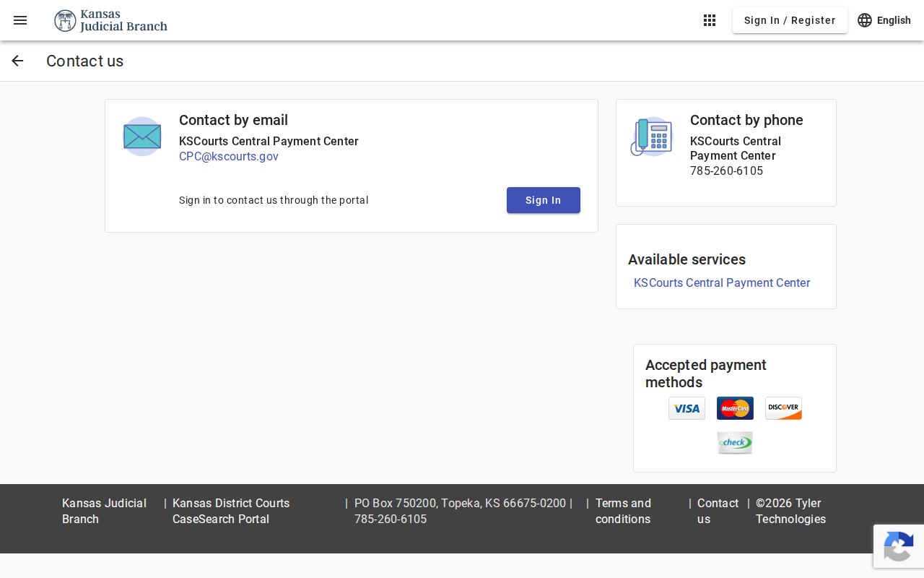Screen dimensions: 924x578
Task: Open the Terms and conditions footer link
Action: click(x=623, y=511)
